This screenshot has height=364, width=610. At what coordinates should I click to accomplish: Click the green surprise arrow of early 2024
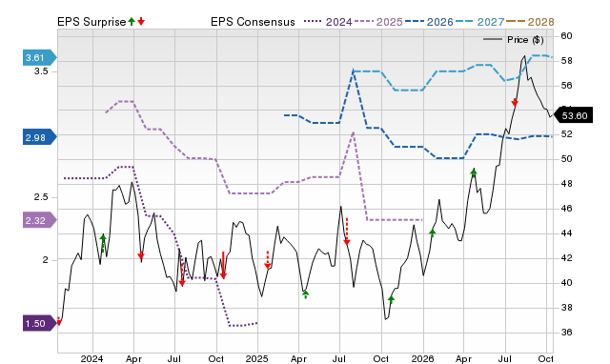click(x=103, y=243)
